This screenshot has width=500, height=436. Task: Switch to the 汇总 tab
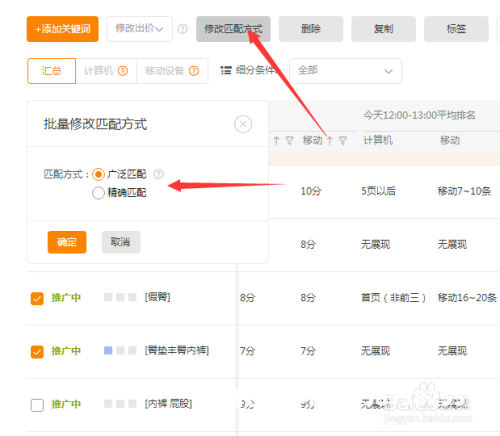point(51,71)
